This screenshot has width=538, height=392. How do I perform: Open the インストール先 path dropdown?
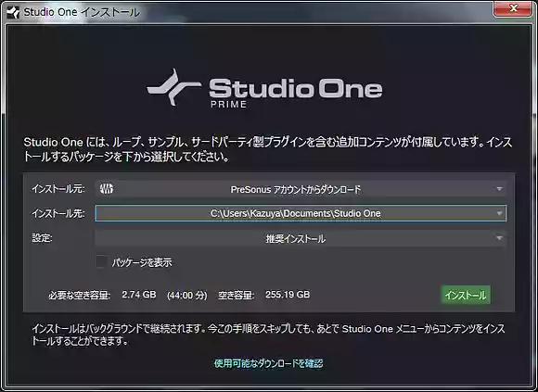[x=301, y=213]
